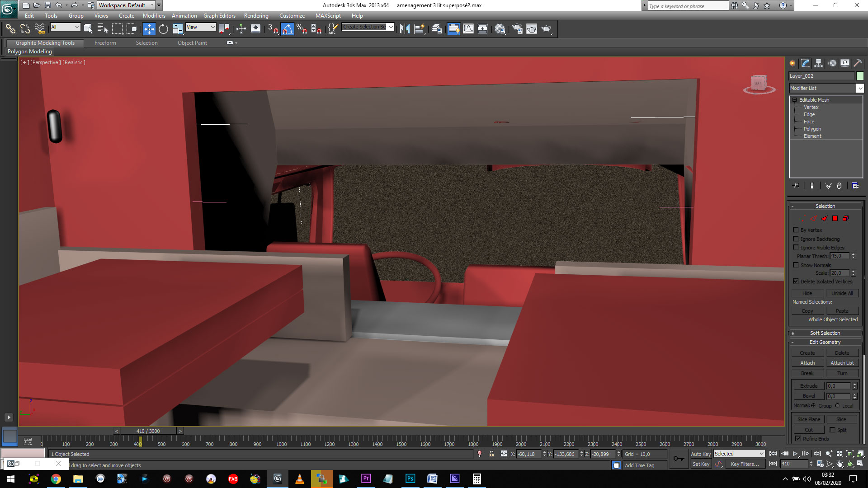
Task: Select Polygon sub-object selection icon
Action: [x=835, y=218]
